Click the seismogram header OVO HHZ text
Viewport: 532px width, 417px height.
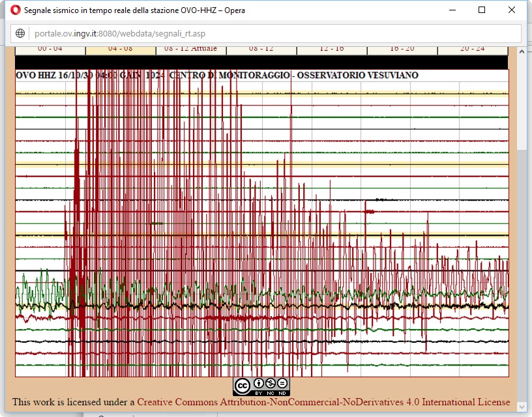[x=36, y=75]
